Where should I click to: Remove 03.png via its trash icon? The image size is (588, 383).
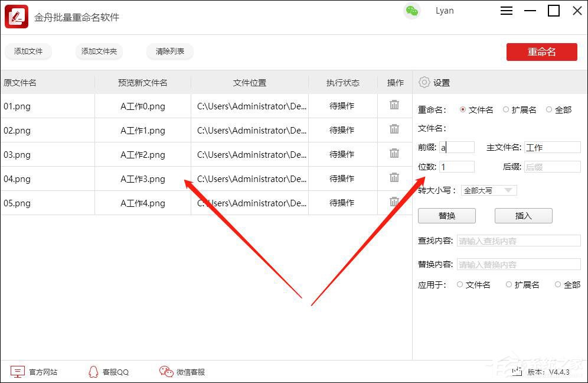click(x=394, y=154)
